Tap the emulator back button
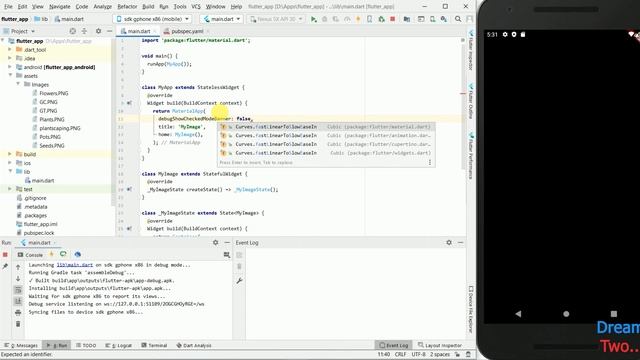Viewport: 640px width, 360px height. [x=518, y=314]
